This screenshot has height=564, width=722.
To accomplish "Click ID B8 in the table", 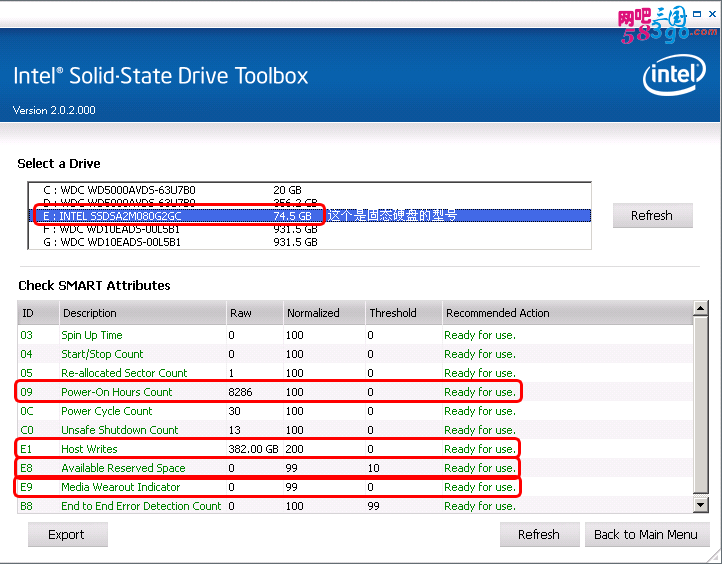I will [27, 506].
